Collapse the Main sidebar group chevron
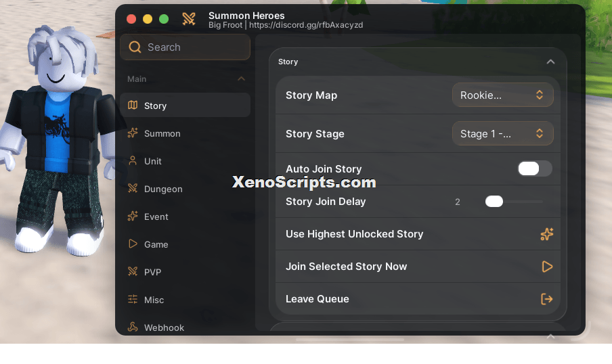The height and width of the screenshot is (364, 612). click(x=241, y=78)
